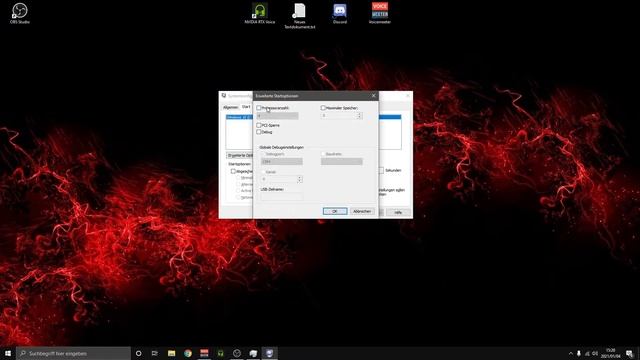Open Discord desktop shortcut
640x360 pixels.
(x=340, y=13)
